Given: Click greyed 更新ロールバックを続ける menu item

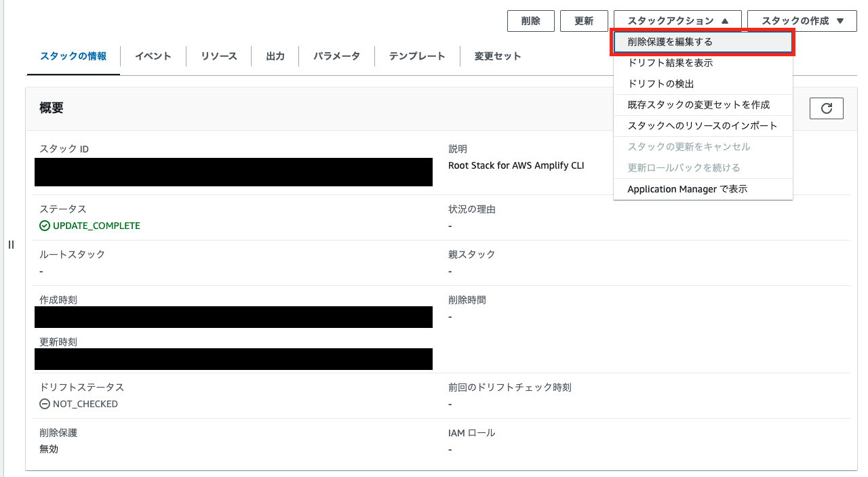Looking at the screenshot, I should pos(703,168).
